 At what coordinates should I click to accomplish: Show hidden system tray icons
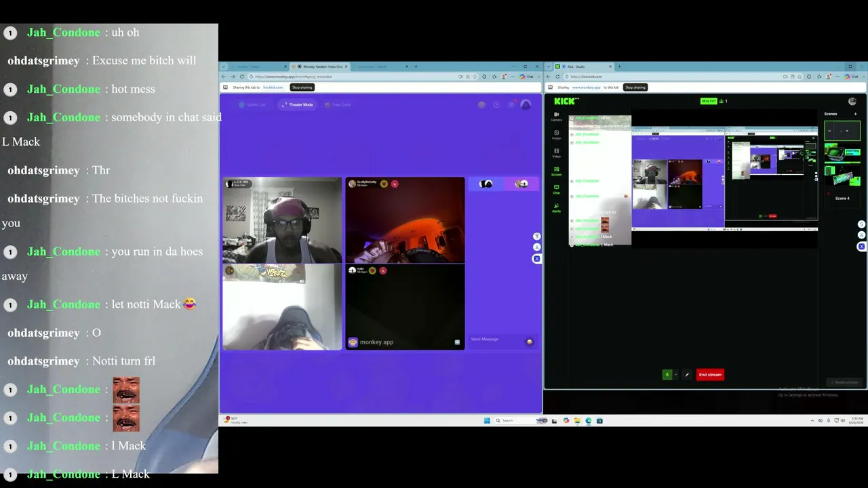click(812, 421)
